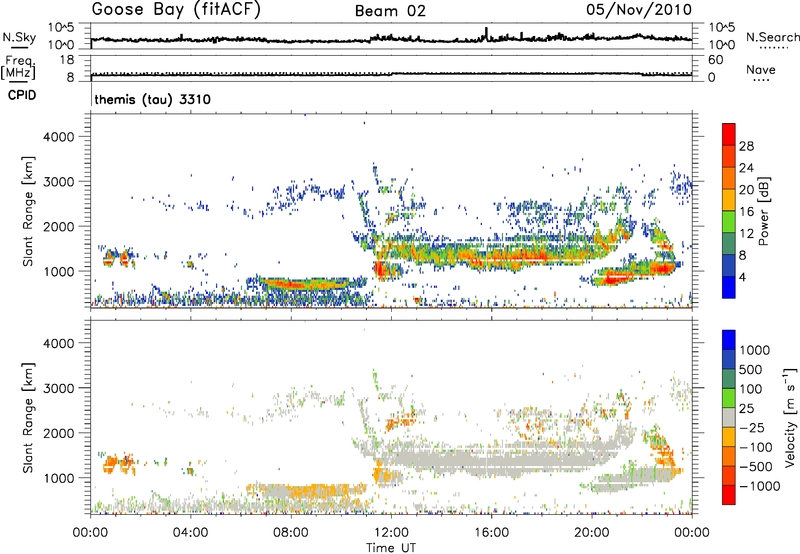Select the "Beam 02" heading

coord(390,11)
